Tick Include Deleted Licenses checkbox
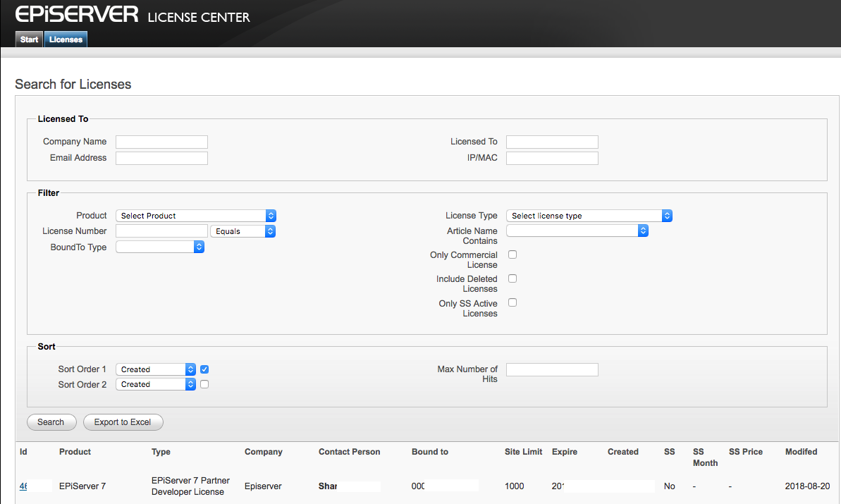 pyautogui.click(x=512, y=279)
